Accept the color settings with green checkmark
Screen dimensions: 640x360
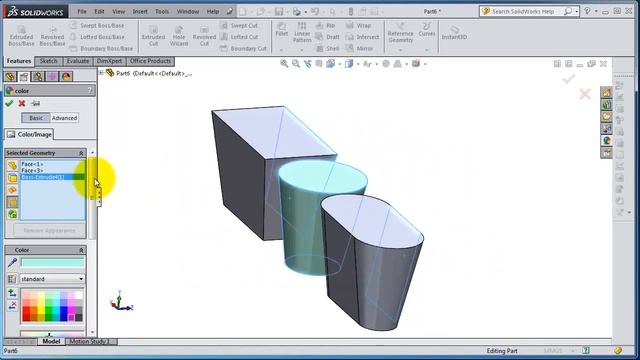[x=9, y=104]
